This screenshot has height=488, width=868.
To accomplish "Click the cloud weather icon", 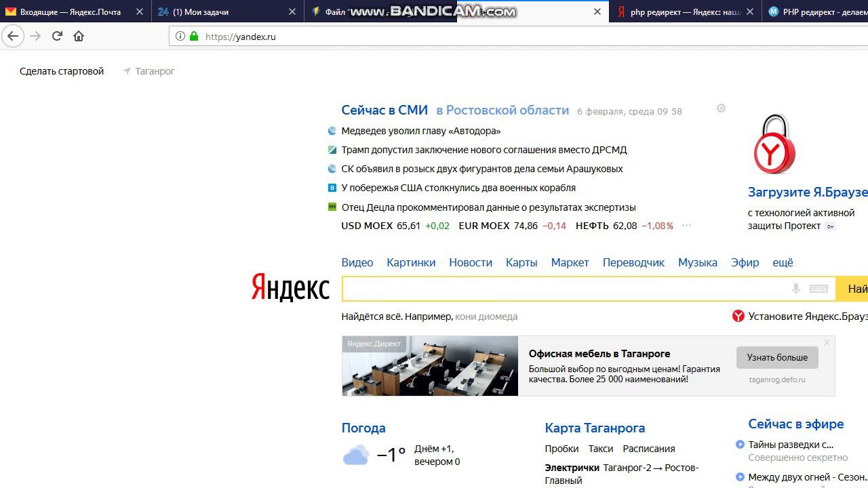I will click(356, 454).
